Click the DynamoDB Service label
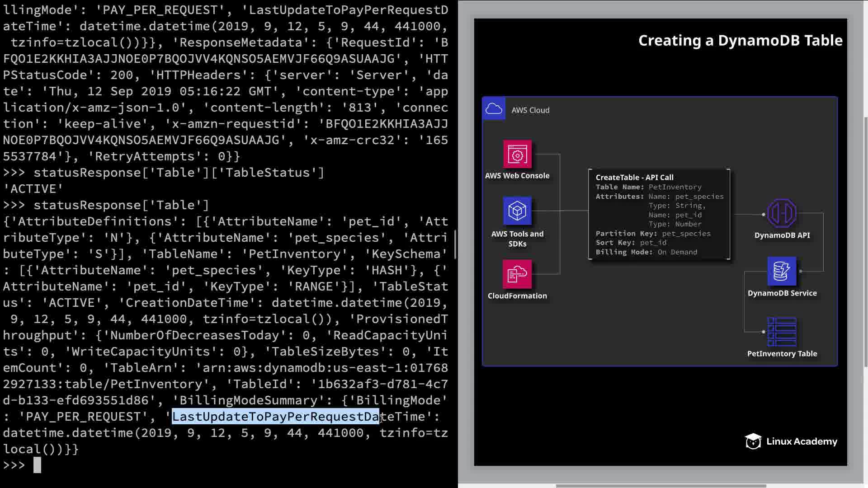 [782, 293]
